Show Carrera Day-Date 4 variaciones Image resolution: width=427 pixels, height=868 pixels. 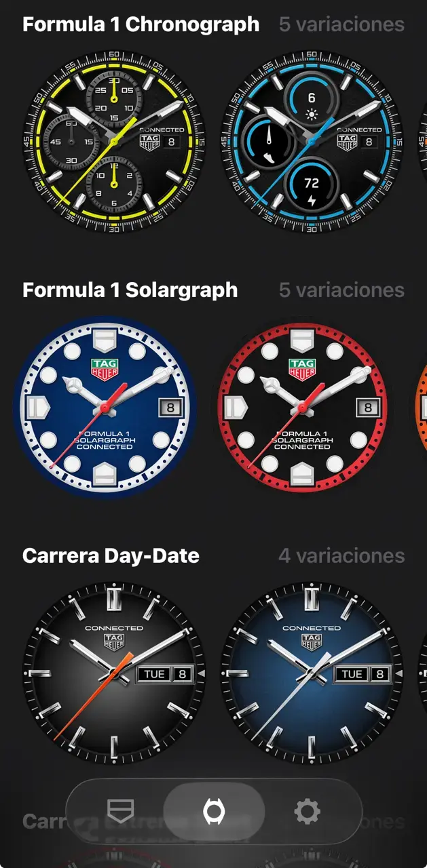341,556
